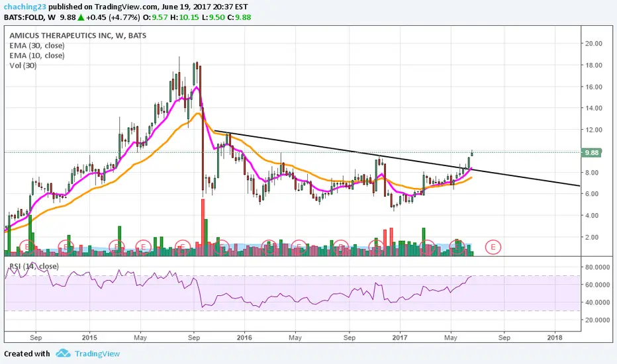Click the H:10.15 high value
The image size is (617, 364).
[x=185, y=17]
